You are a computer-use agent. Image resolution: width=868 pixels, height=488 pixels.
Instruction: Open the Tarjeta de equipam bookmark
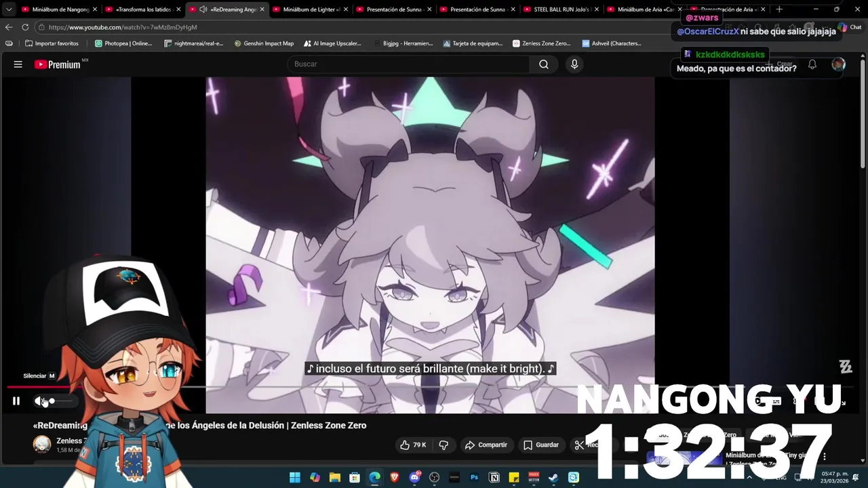[x=473, y=43]
